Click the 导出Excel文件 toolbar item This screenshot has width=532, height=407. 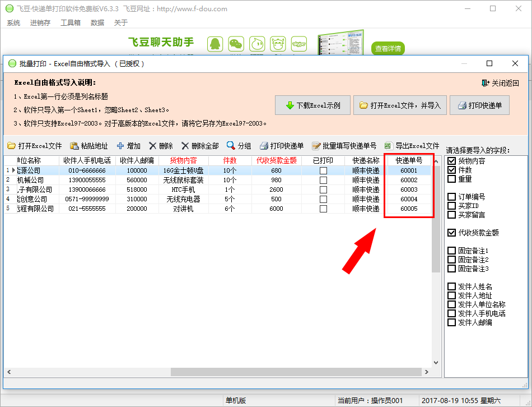(x=412, y=146)
